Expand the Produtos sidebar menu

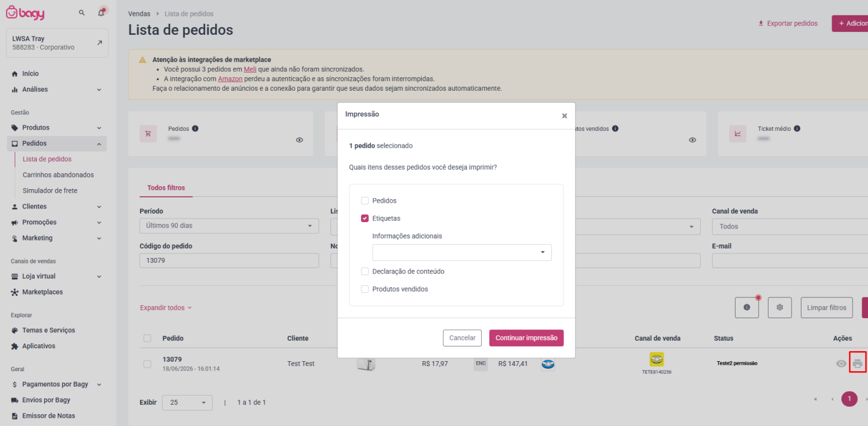pyautogui.click(x=57, y=127)
